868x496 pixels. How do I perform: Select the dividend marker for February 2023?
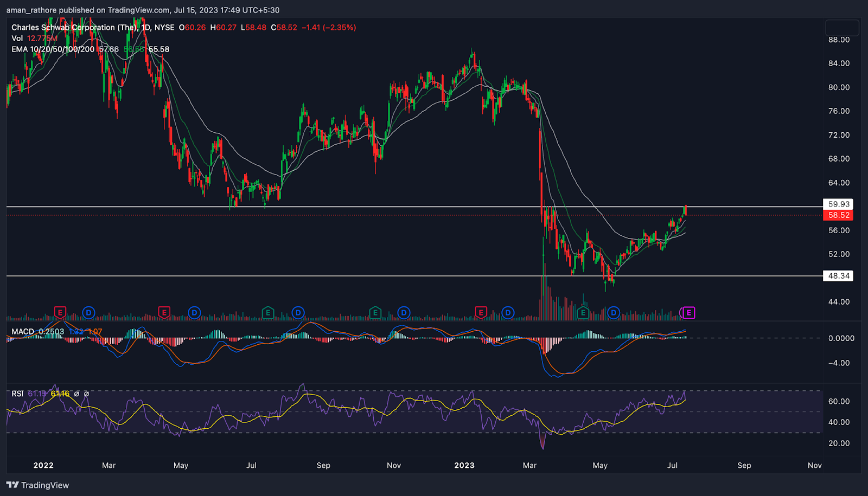508,312
